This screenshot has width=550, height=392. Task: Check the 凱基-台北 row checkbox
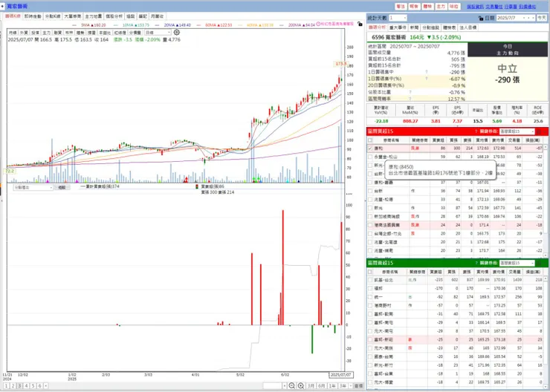[370, 280]
